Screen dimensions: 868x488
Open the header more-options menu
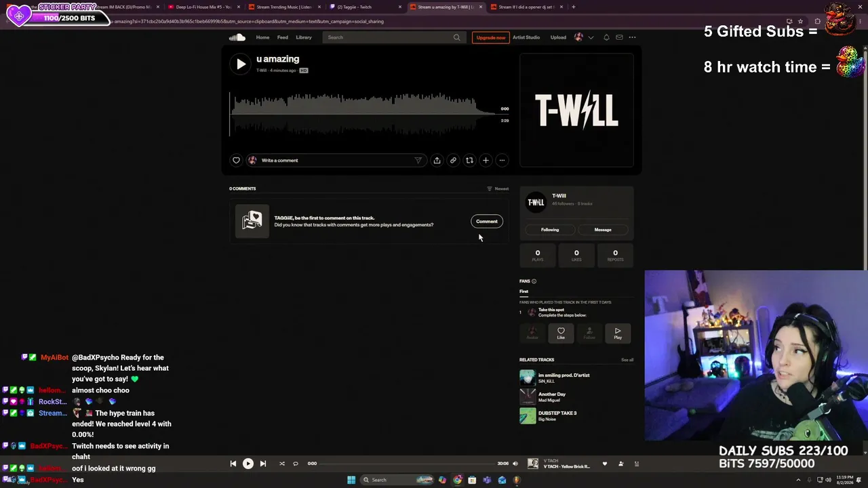pos(632,37)
